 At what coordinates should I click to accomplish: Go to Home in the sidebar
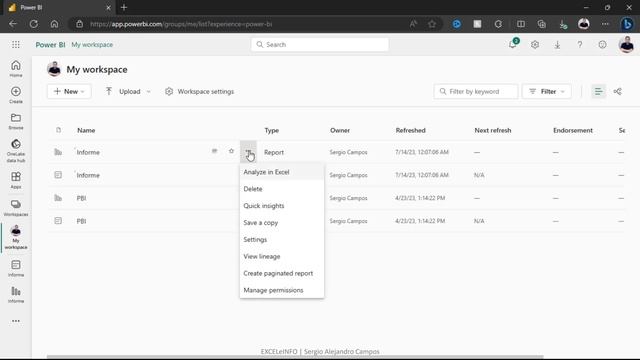(16, 68)
